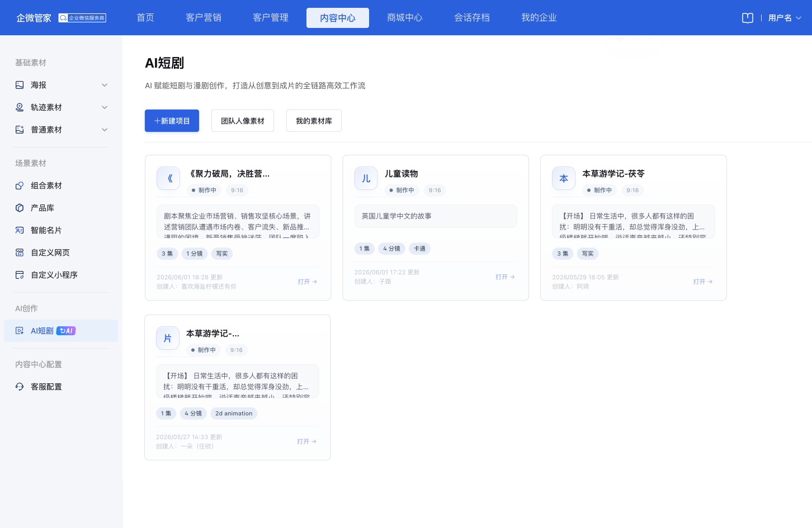Image resolution: width=812 pixels, height=528 pixels.
Task: Click the 儿 avatar icon of 儿童读物
Action: [x=366, y=178]
